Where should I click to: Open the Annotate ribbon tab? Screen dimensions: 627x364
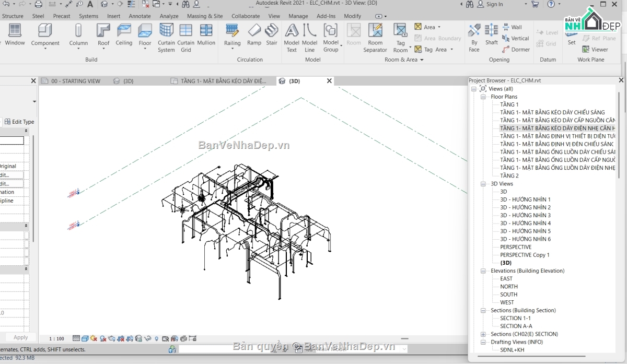pyautogui.click(x=140, y=16)
